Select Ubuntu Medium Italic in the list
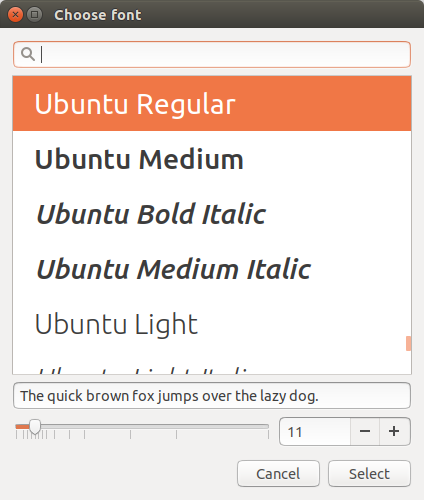 (x=212, y=269)
